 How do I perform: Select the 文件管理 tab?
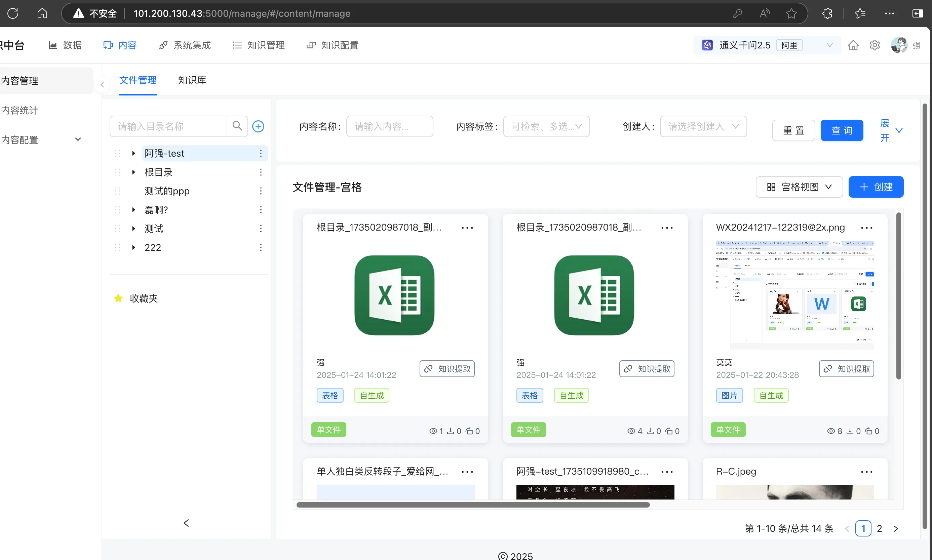click(x=138, y=80)
